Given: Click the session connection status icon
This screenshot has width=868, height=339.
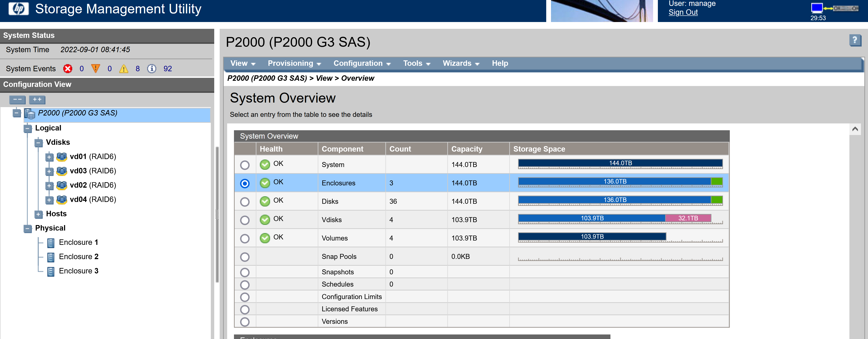Looking at the screenshot, I should point(834,8).
